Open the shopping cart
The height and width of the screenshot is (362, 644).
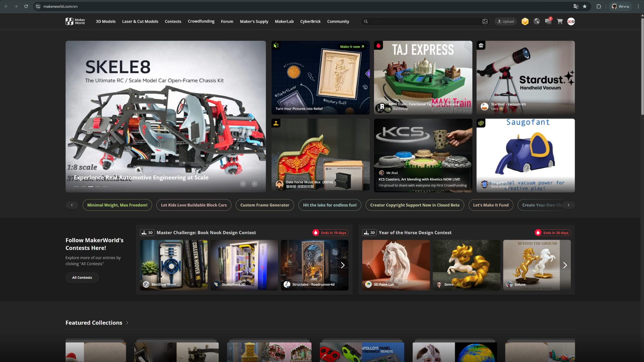click(560, 21)
